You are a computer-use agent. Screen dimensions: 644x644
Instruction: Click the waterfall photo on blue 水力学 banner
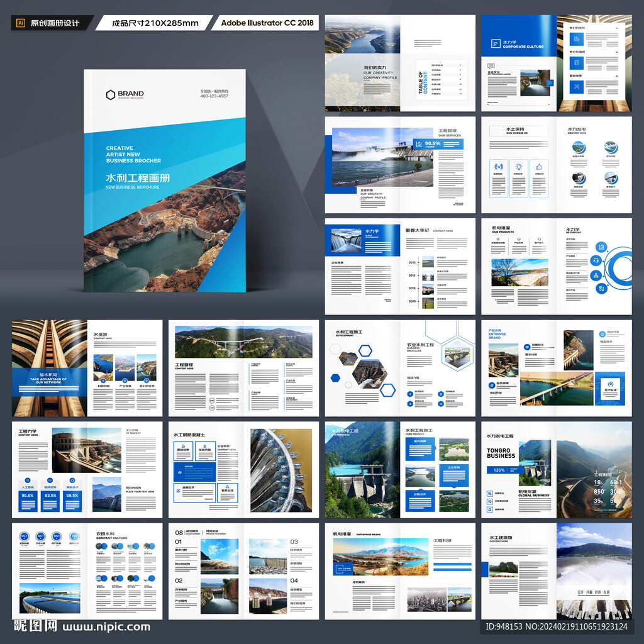[x=347, y=240]
